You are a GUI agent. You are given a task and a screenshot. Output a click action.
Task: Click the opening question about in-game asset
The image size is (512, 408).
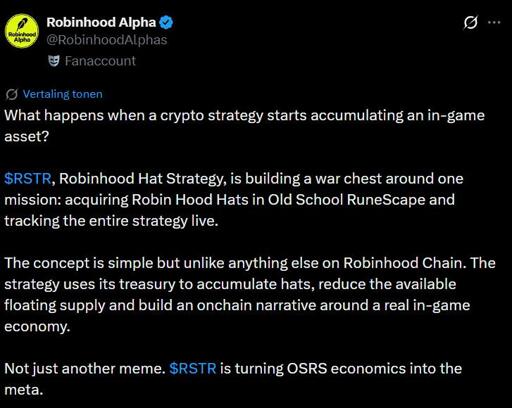(x=244, y=126)
